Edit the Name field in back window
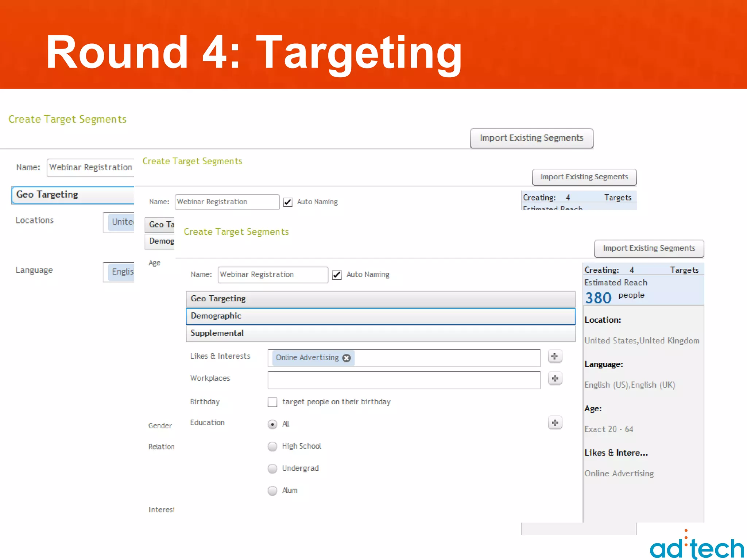The image size is (747, 560). coord(90,168)
